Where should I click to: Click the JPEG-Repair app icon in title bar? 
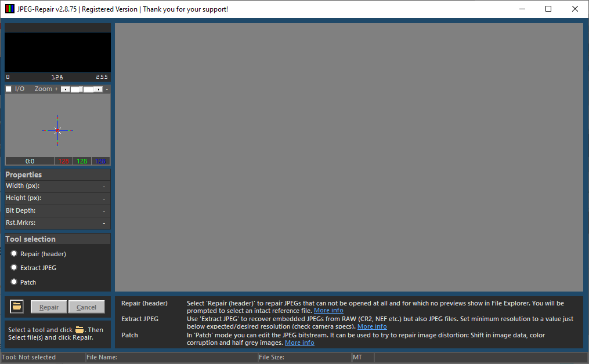click(x=10, y=9)
